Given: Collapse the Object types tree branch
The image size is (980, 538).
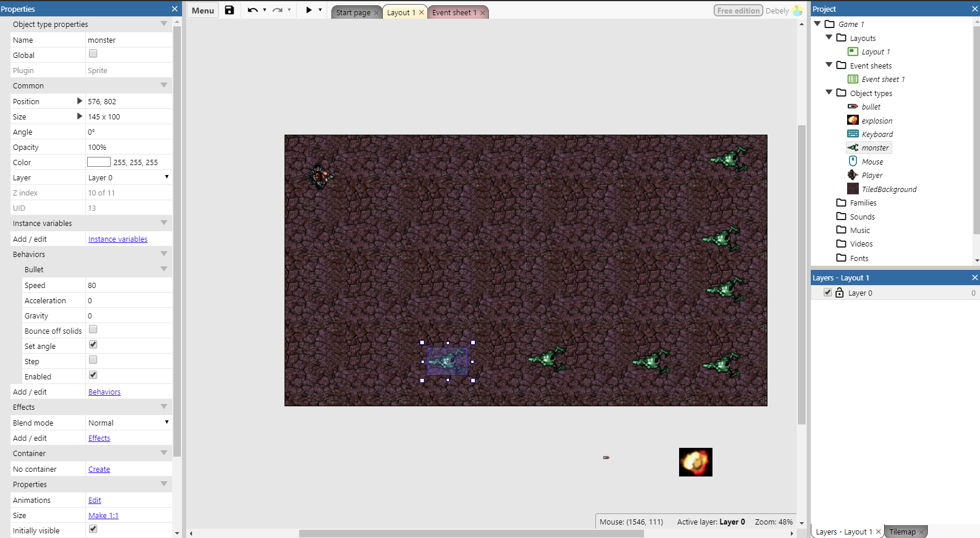Looking at the screenshot, I should click(x=829, y=92).
